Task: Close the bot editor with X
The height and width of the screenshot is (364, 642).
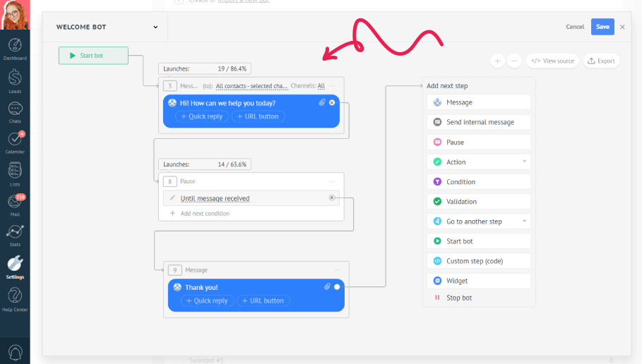Action: pos(622,27)
